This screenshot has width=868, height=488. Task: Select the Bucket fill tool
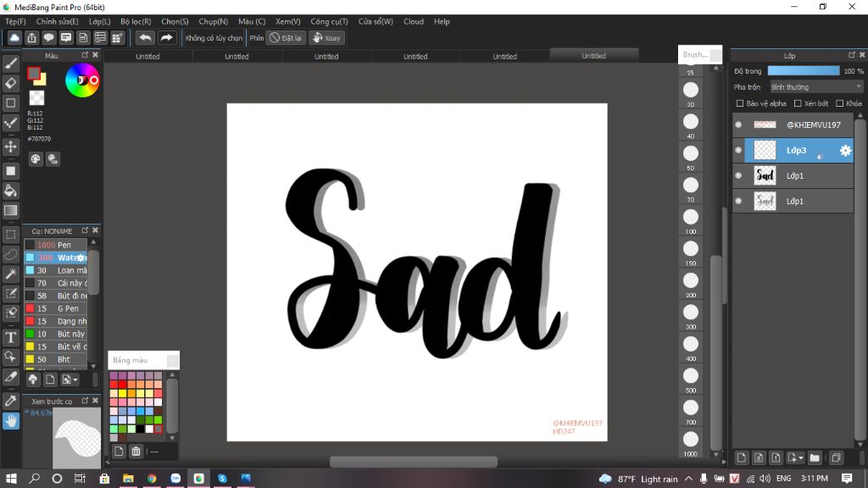(x=10, y=191)
